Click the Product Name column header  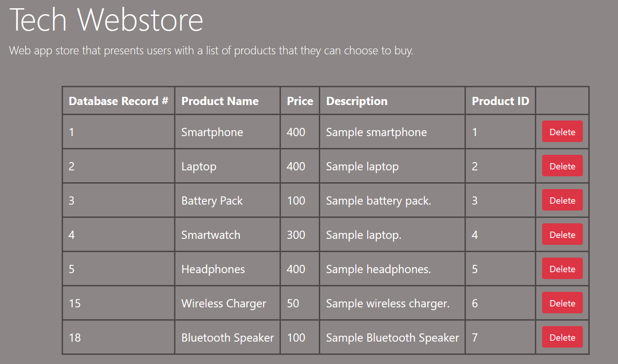220,100
